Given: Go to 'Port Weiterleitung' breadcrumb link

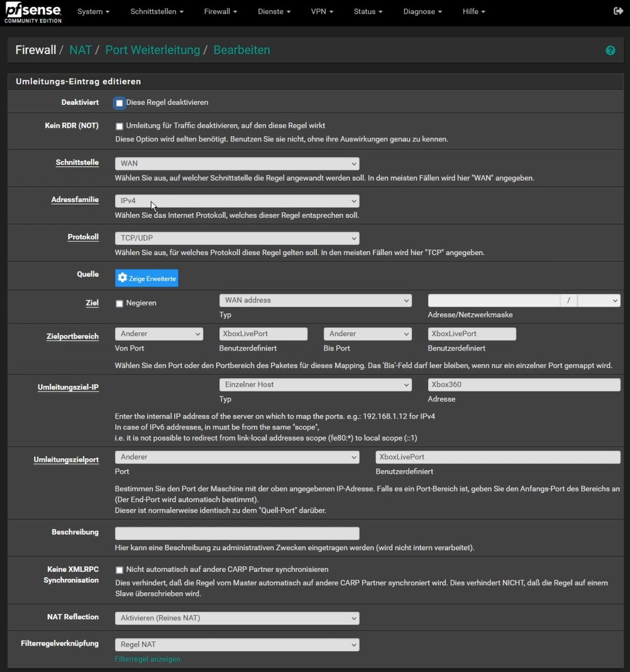Looking at the screenshot, I should 152,50.
